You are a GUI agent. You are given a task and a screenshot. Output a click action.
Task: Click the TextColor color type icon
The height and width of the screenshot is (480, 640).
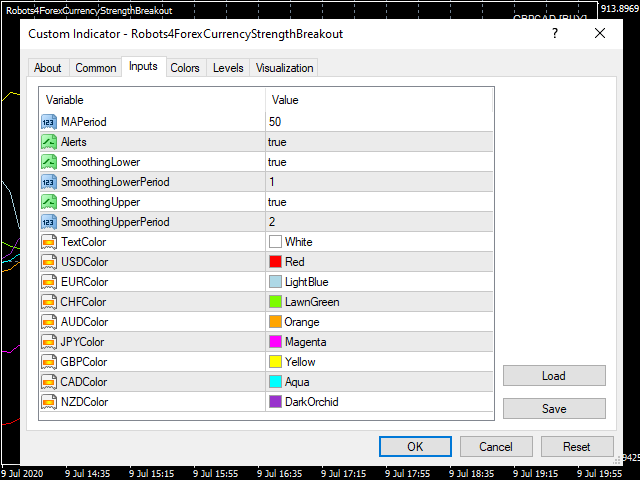coord(48,242)
